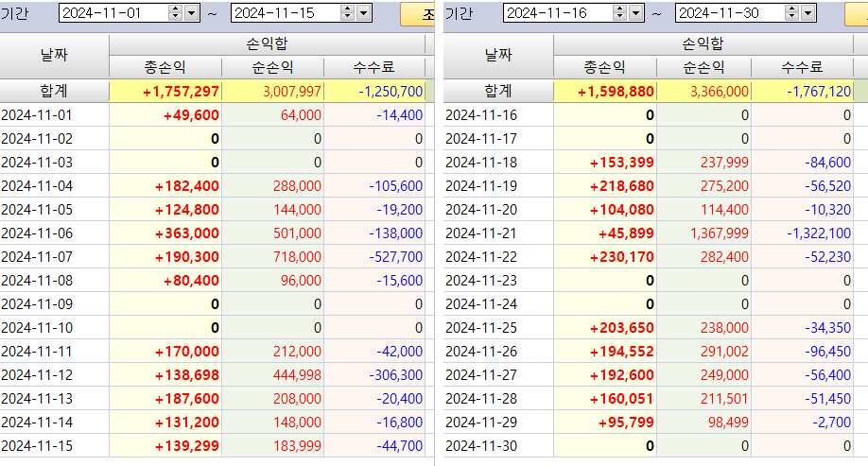
Task: Click the 조회 button in the left panel
Action: [x=418, y=14]
